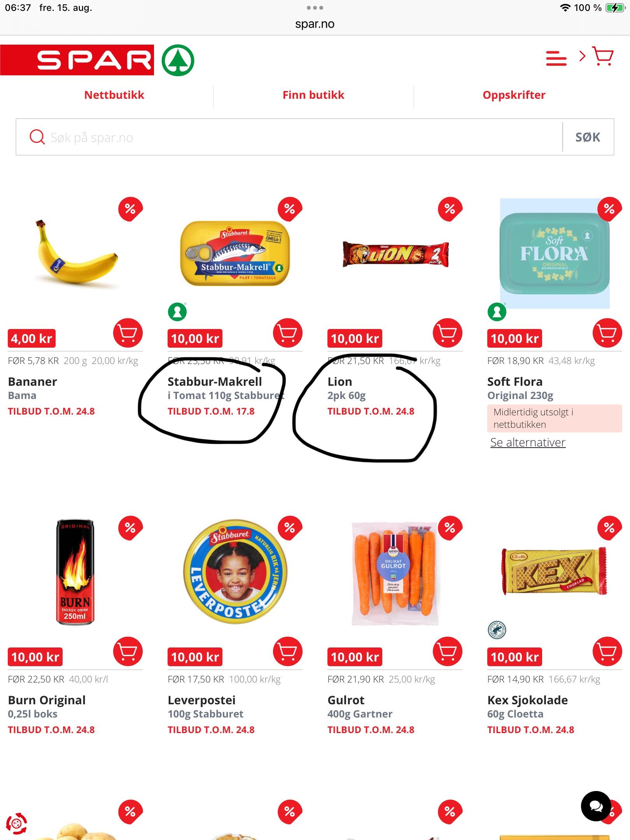Open the Nettbutikk tab

[x=114, y=95]
